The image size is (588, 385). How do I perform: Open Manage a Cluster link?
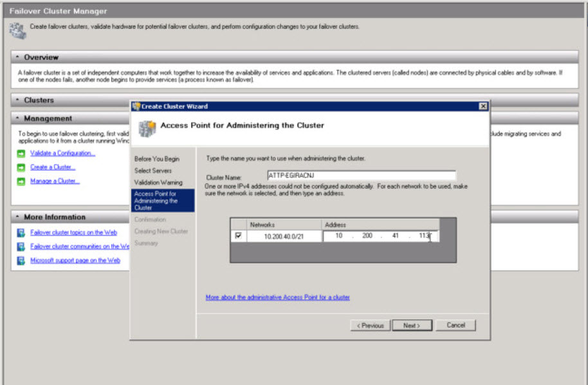click(55, 181)
